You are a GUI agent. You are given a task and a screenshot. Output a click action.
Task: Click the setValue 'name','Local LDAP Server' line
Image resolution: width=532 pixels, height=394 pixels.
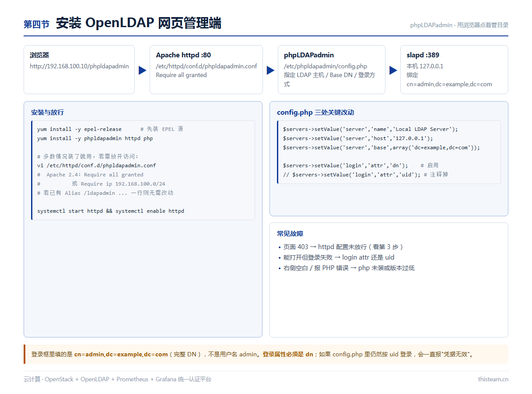point(371,129)
